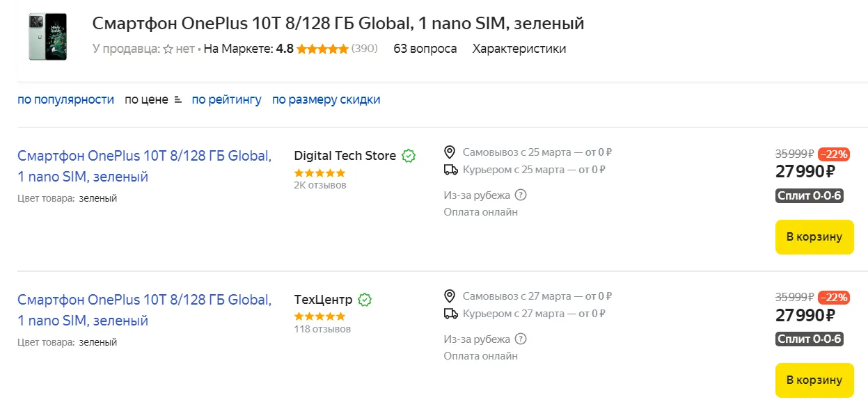Click the OnePlus 10T product thumbnail image
The width and height of the screenshot is (868, 411).
pos(48,36)
